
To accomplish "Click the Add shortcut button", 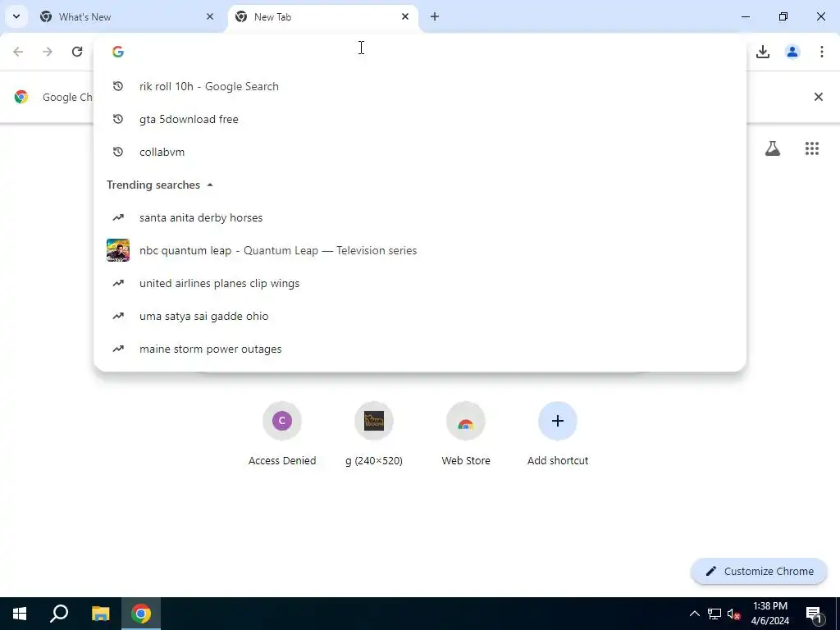I will click(x=558, y=434).
